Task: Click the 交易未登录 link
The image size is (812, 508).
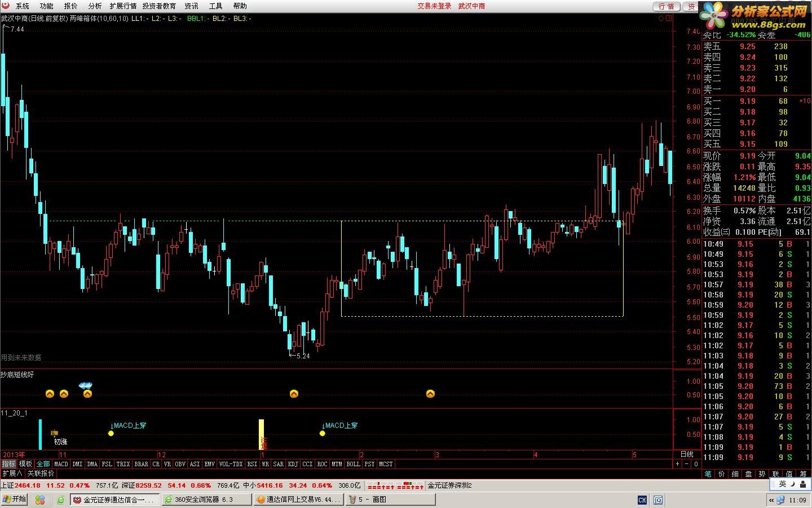Action: pyautogui.click(x=434, y=6)
